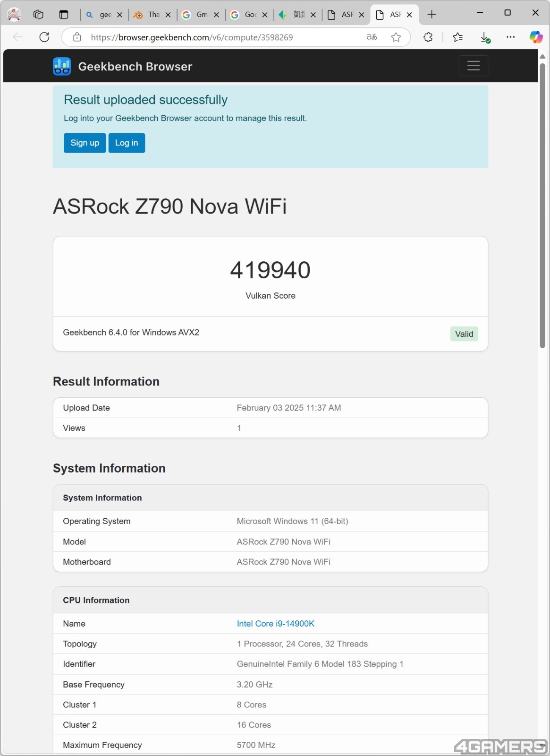Click 'Geekbench 6.4.0 for Windows AVX2' text
This screenshot has width=550, height=756.
[x=131, y=332]
